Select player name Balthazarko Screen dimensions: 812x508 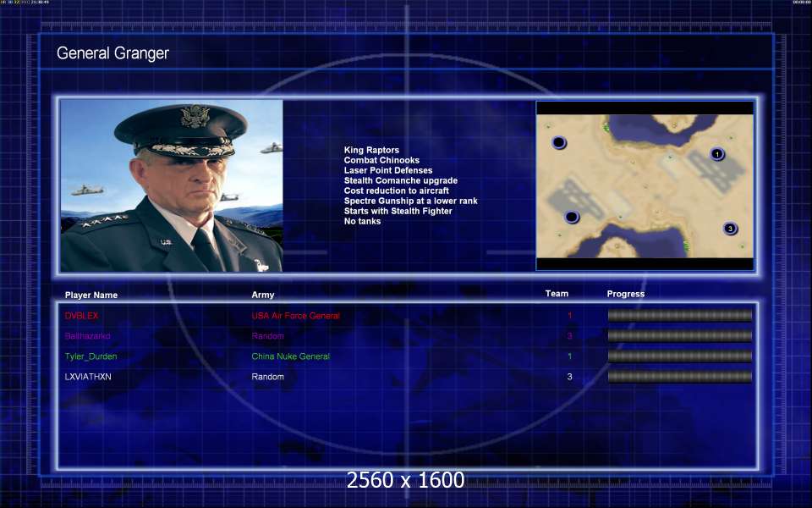87,336
